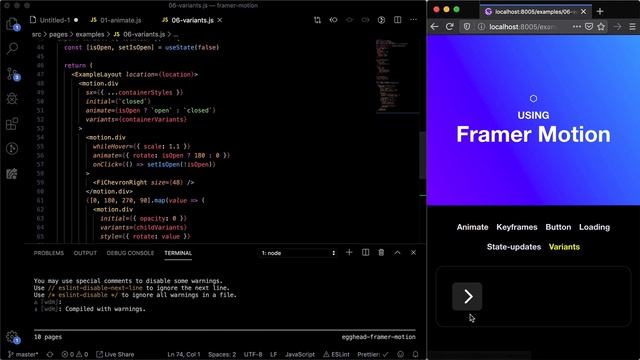Synchronize changes icon in status bar

click(50, 354)
